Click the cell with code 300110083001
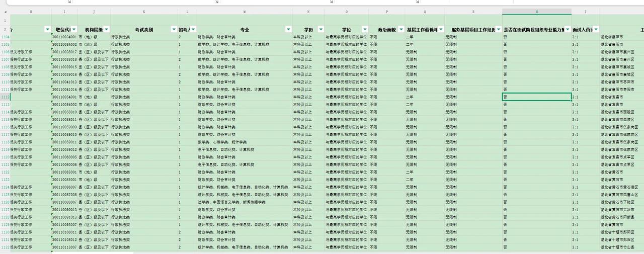Screen dimensions: 644x254 [x=64, y=172]
